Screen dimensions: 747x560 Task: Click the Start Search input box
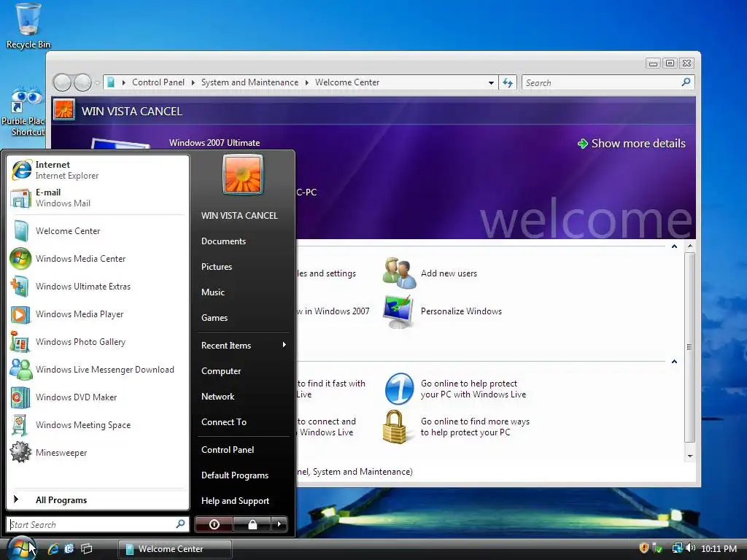[x=98, y=524]
